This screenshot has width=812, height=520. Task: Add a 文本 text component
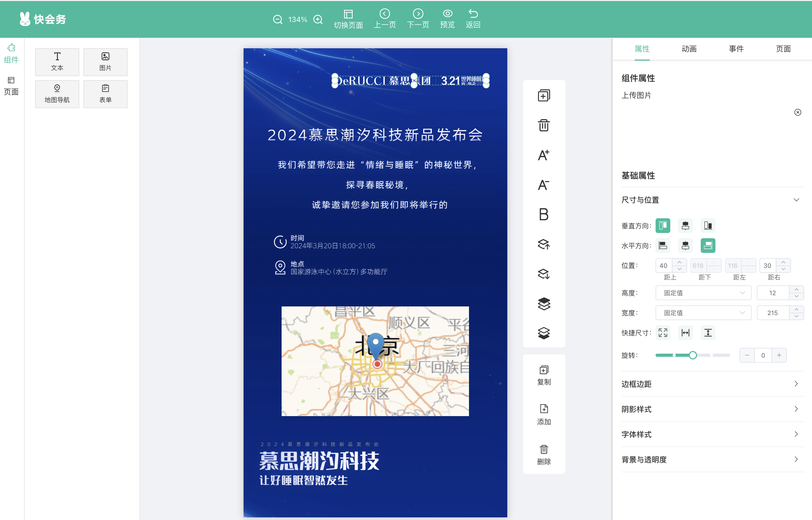(x=57, y=62)
